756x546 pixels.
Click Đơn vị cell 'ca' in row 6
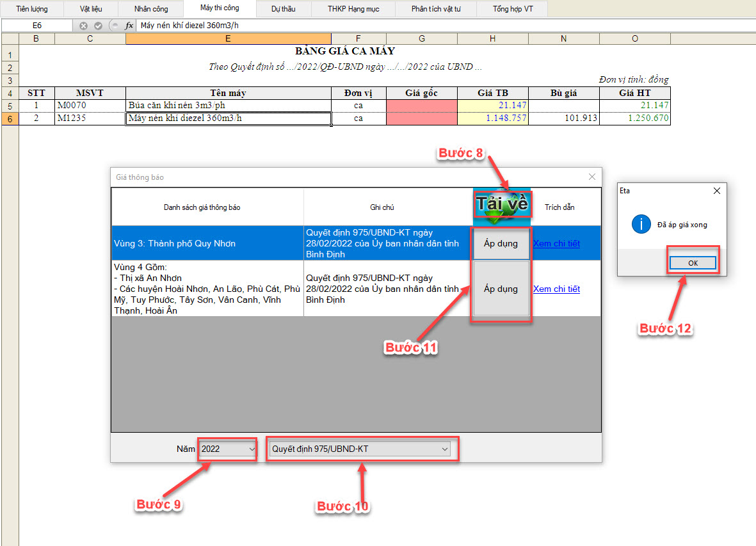(358, 118)
